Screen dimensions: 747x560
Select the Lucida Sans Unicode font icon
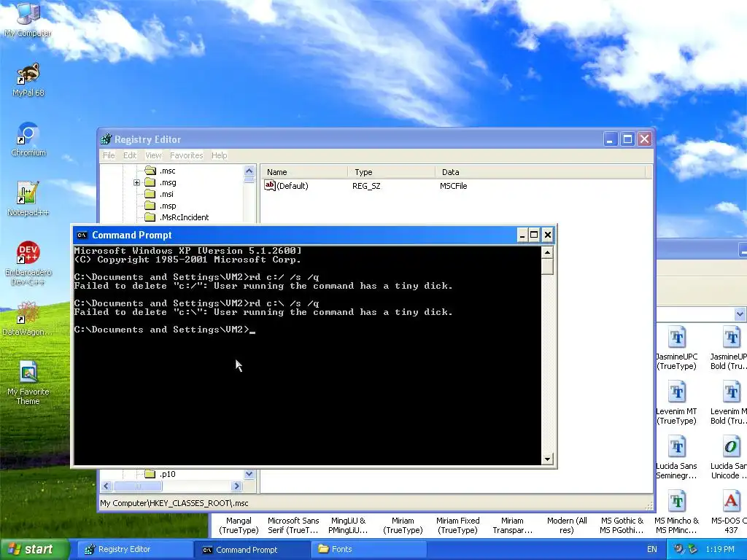[731, 447]
